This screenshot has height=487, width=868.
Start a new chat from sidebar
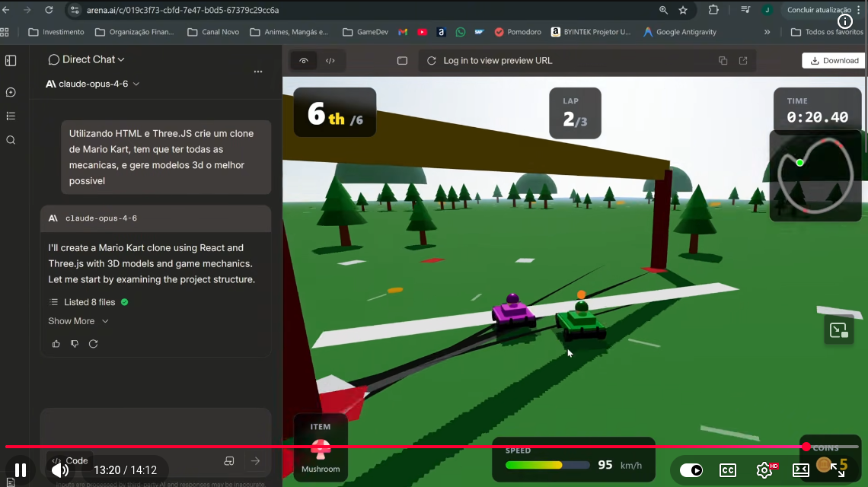[x=11, y=92]
